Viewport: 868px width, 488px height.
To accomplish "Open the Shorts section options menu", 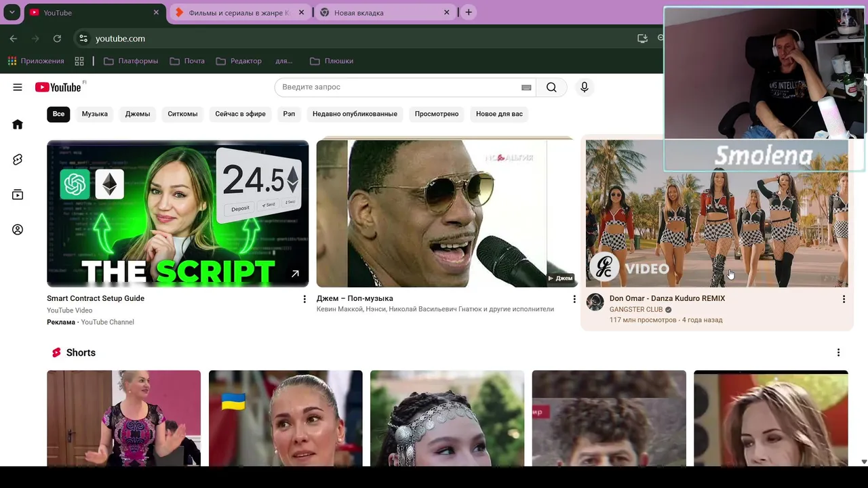I will [838, 352].
